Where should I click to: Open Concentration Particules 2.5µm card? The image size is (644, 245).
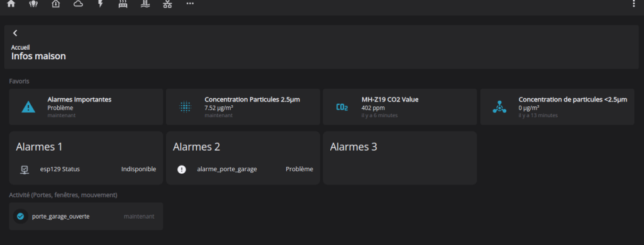(x=243, y=107)
